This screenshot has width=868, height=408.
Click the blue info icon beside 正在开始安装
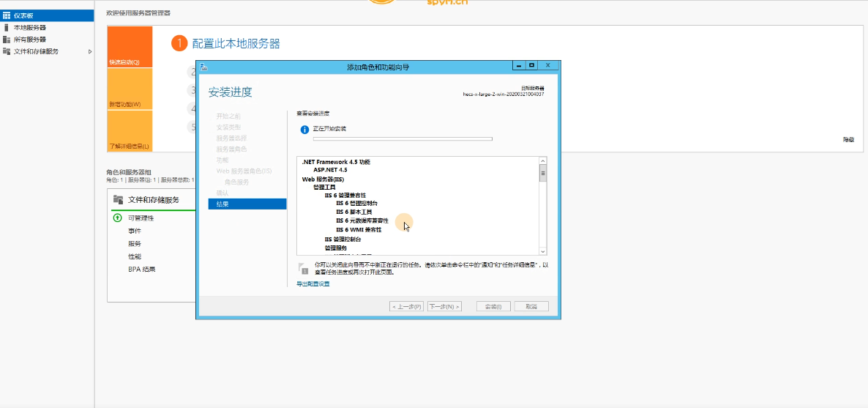click(304, 129)
